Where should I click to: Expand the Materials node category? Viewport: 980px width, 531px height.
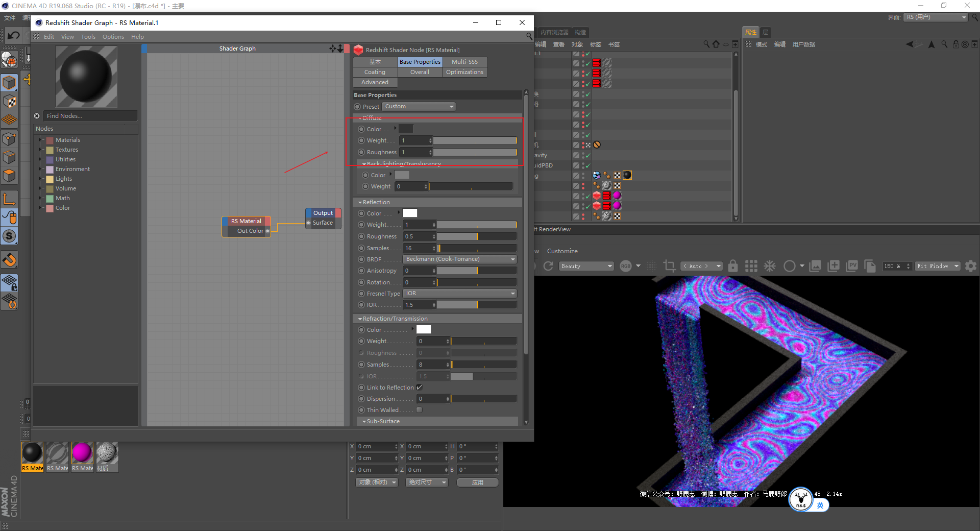(x=40, y=140)
